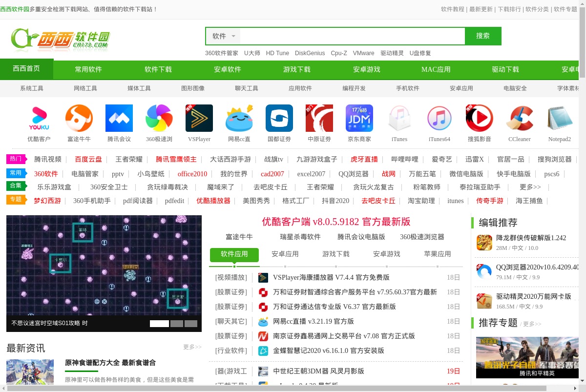Click the 下载排行 top link

tap(509, 9)
